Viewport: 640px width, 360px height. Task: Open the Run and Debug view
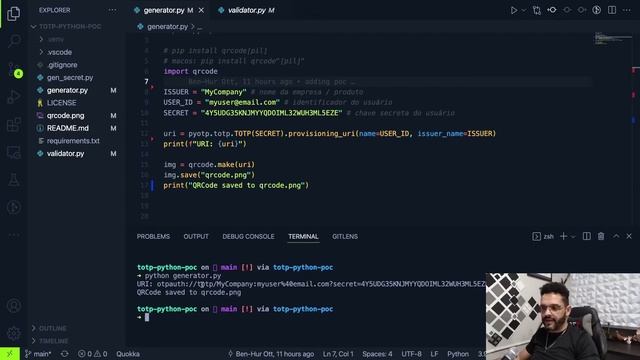[13, 97]
